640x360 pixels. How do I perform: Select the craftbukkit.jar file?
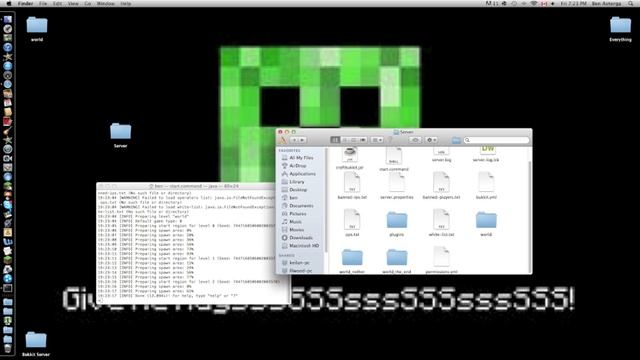(x=350, y=159)
